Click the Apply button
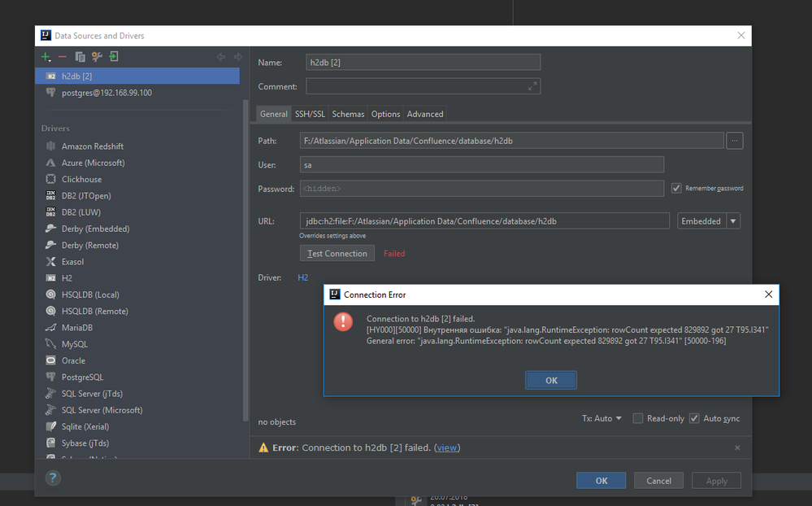This screenshot has height=506, width=812. [717, 481]
